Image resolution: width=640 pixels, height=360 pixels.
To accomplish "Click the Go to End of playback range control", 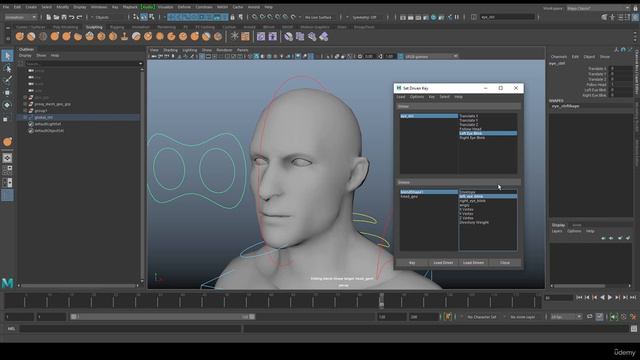I will pos(633,298).
